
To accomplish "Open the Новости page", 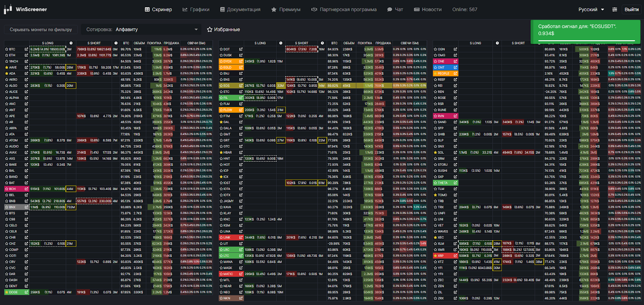I will (x=428, y=9).
